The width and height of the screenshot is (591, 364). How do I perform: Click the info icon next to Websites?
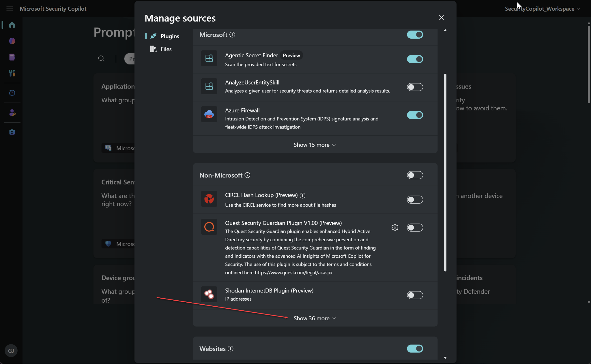click(230, 348)
